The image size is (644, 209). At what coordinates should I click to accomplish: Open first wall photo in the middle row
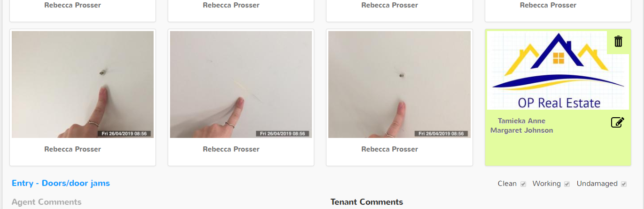(x=83, y=84)
